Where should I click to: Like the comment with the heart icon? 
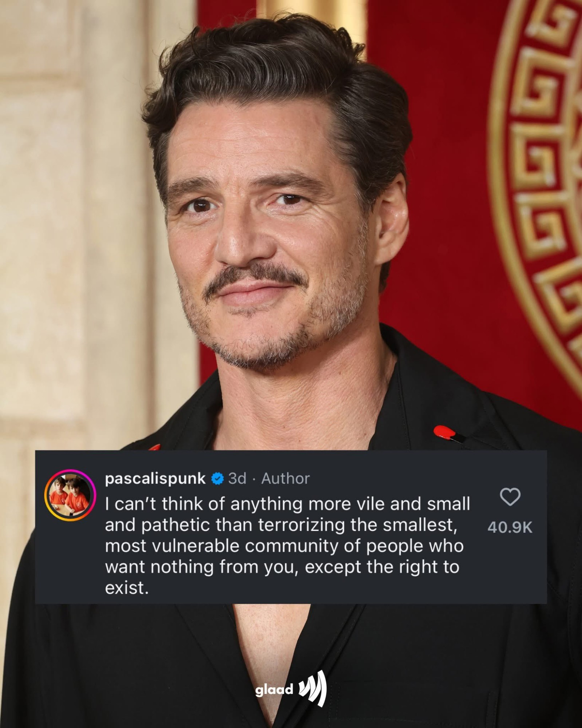[x=510, y=497]
